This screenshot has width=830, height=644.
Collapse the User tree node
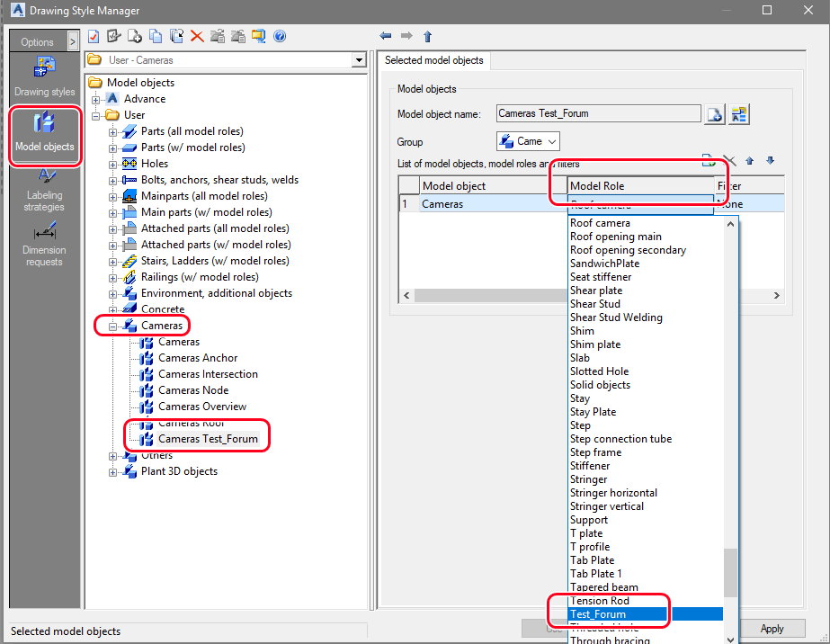(96, 116)
